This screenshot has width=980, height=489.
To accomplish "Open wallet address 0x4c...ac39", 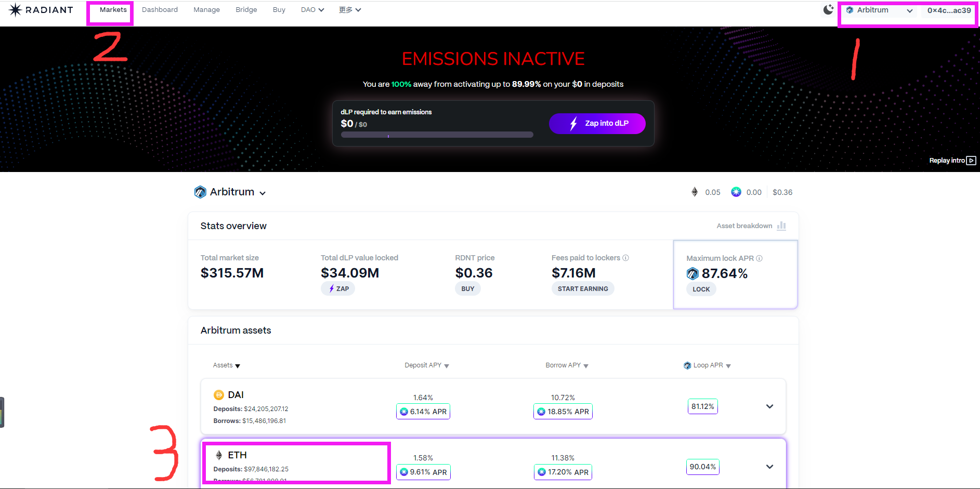I will (949, 10).
